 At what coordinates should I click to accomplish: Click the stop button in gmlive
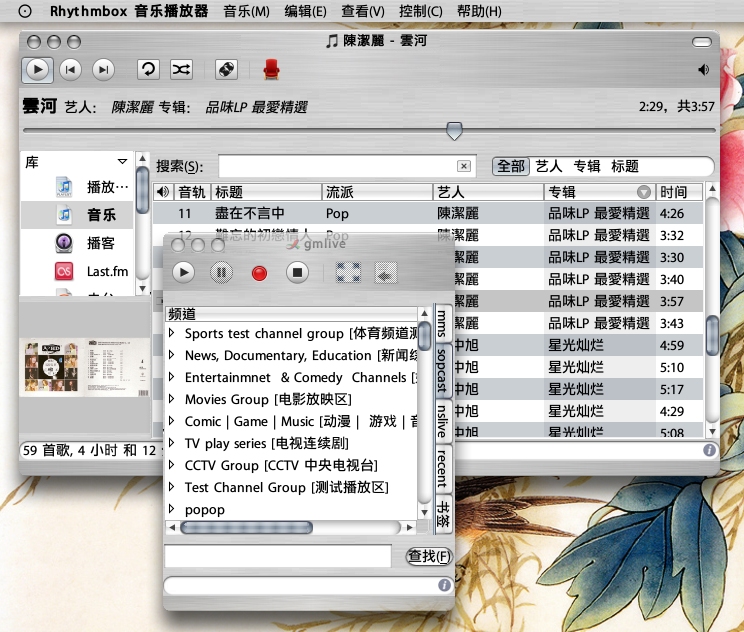tap(297, 273)
